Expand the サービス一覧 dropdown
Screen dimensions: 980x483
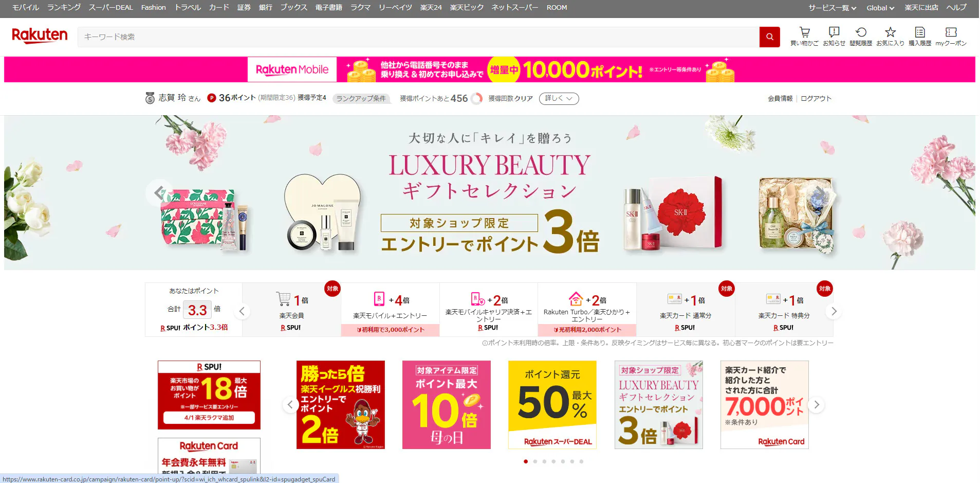point(832,8)
